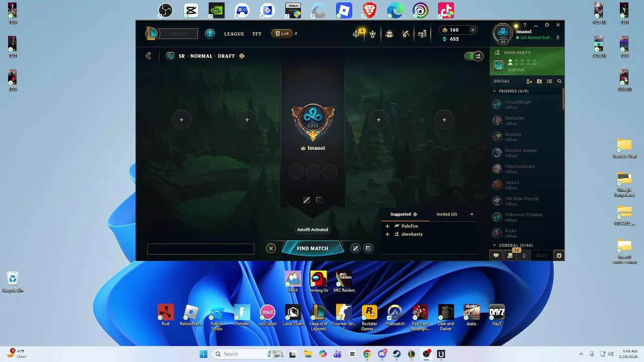Click the laurel Collection icon in the top bar
Image resolution: width=644 pixels, height=362 pixels.
click(x=373, y=34)
